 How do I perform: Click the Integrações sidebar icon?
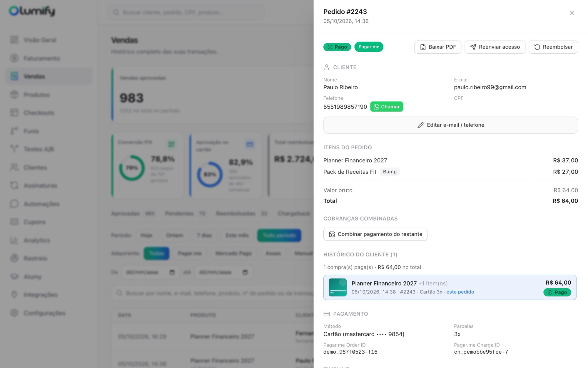[14, 295]
